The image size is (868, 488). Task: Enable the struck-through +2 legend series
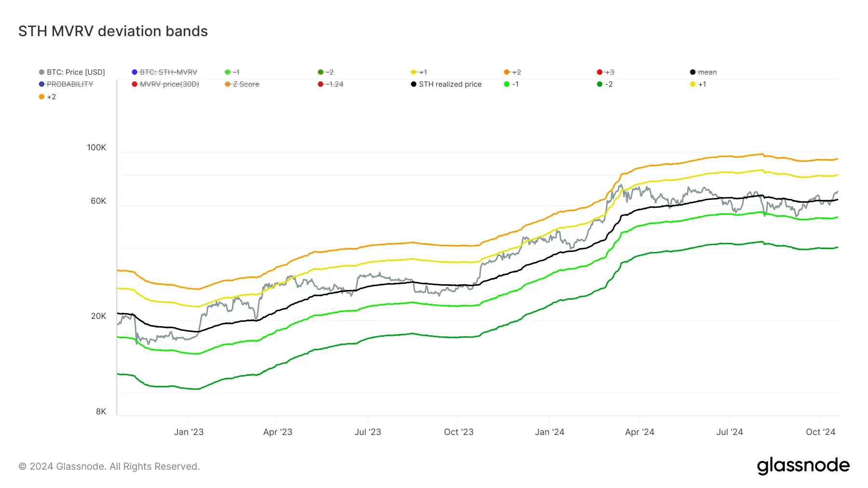click(512, 72)
